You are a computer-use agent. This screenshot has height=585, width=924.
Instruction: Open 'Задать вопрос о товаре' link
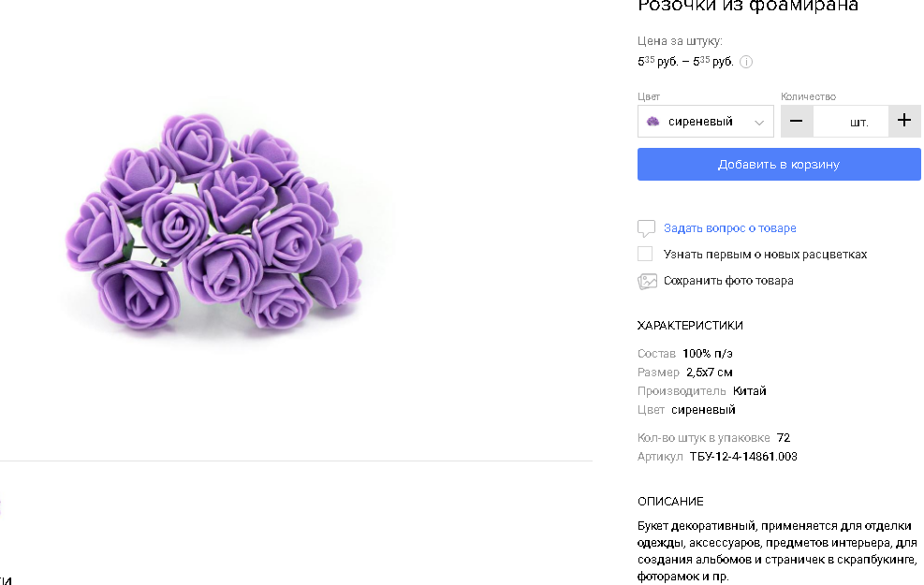tap(730, 228)
